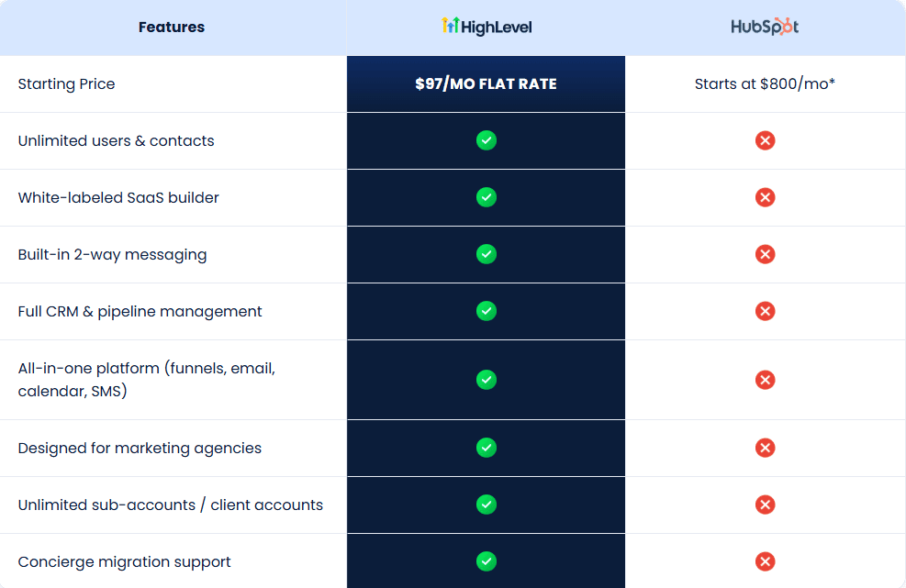The width and height of the screenshot is (906, 588).
Task: Click the red cross for Unlimited sub-accounts row
Action: coord(765,505)
